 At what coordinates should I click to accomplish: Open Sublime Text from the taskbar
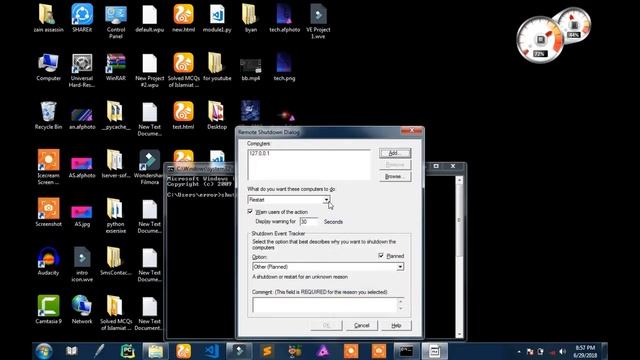(267, 351)
